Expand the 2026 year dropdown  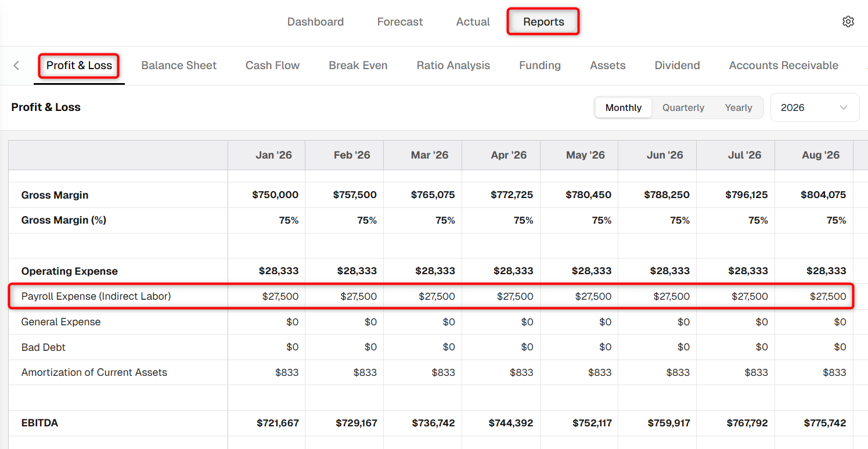click(x=815, y=107)
